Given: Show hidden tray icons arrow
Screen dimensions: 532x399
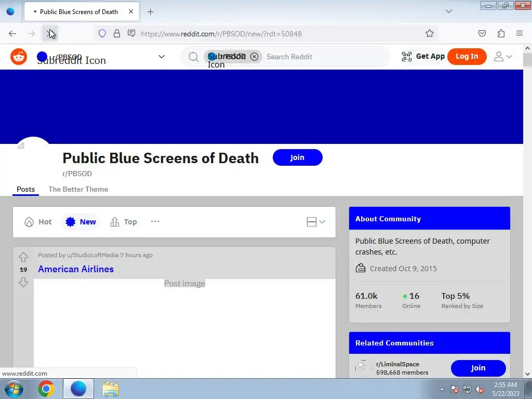Looking at the screenshot, I should pos(442,389).
